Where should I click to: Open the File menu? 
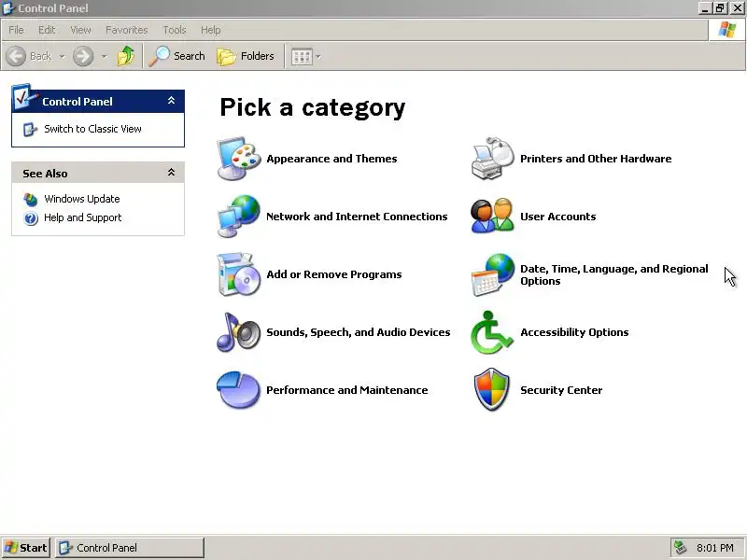click(x=16, y=30)
